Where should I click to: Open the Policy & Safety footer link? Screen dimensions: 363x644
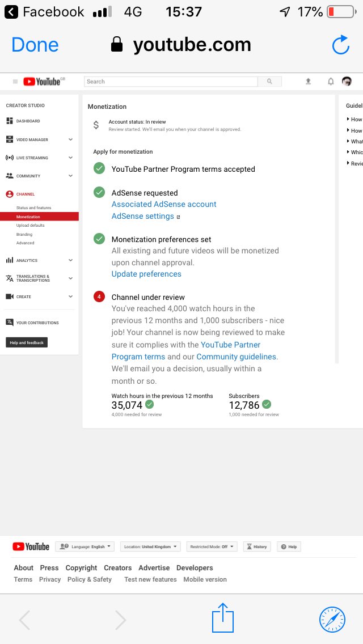pos(90,579)
